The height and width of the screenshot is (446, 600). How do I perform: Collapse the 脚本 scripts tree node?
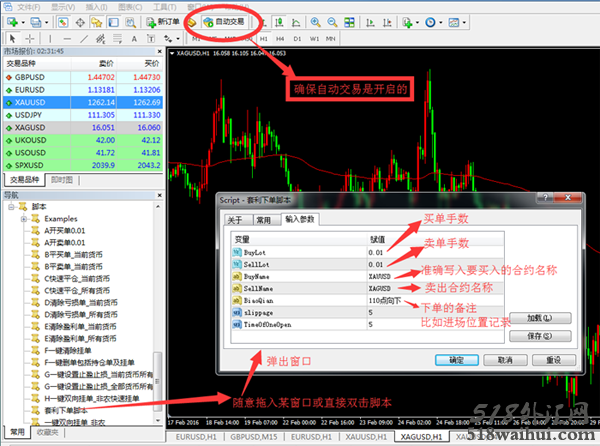[x=11, y=207]
